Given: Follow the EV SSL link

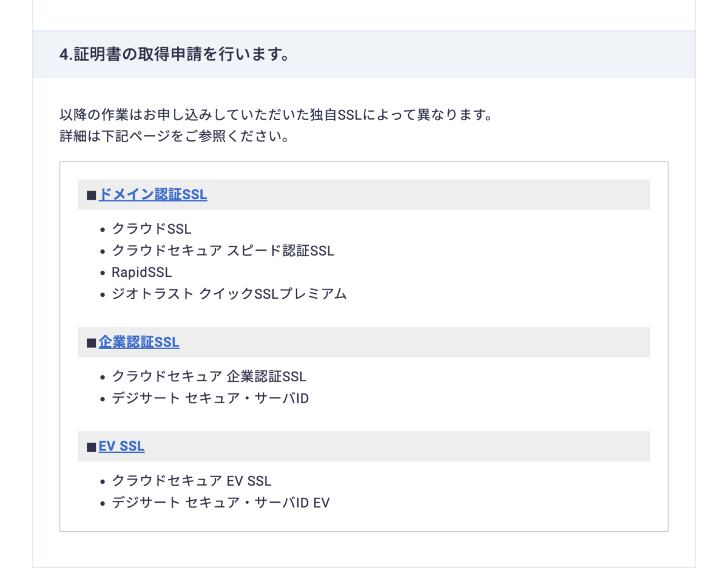Looking at the screenshot, I should (121, 446).
